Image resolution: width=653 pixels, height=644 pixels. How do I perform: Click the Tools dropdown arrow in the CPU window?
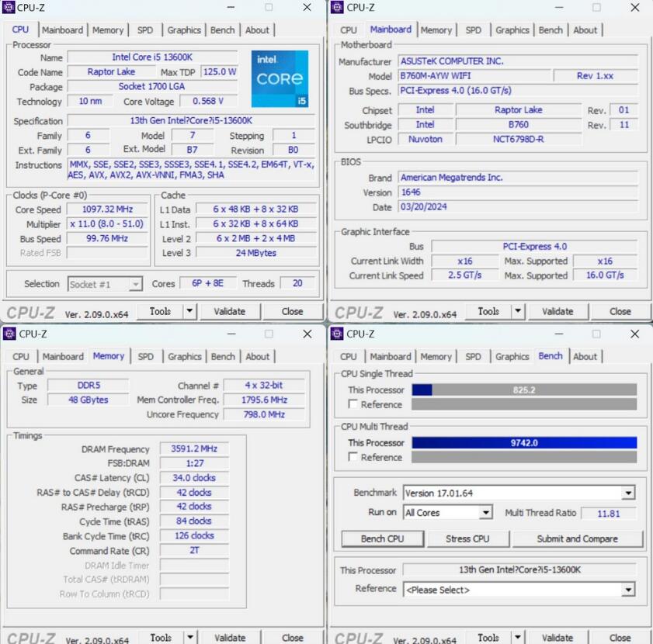click(x=187, y=310)
